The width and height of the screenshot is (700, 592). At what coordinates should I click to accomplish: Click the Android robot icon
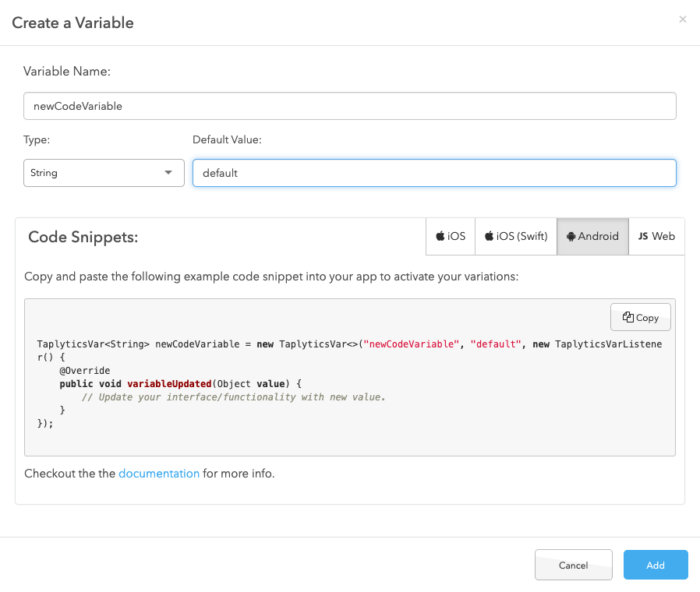click(571, 237)
